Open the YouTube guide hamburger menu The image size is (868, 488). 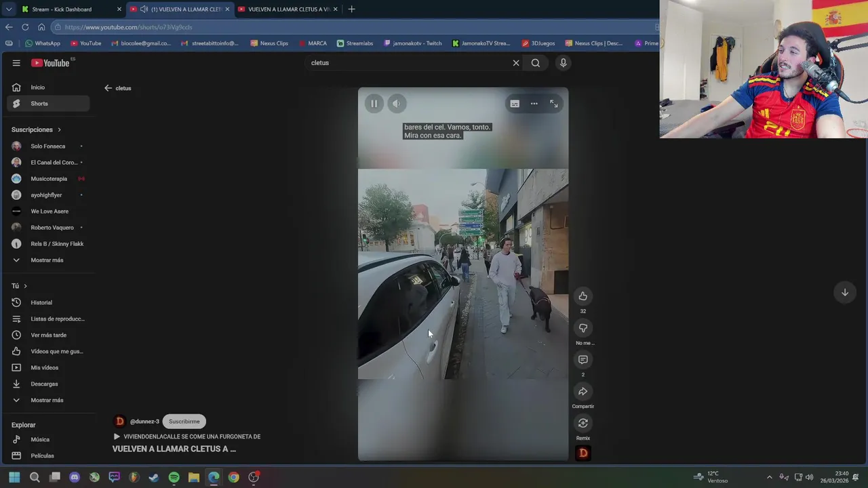pyautogui.click(x=16, y=63)
